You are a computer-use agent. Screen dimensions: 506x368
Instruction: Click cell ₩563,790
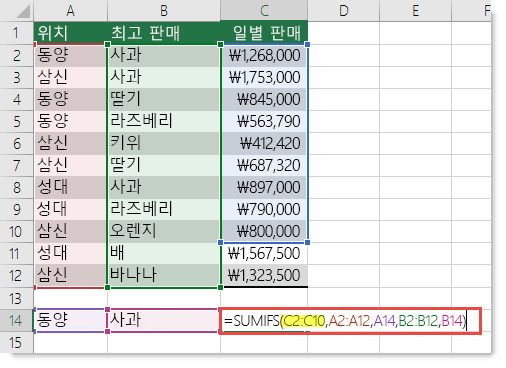tap(264, 121)
